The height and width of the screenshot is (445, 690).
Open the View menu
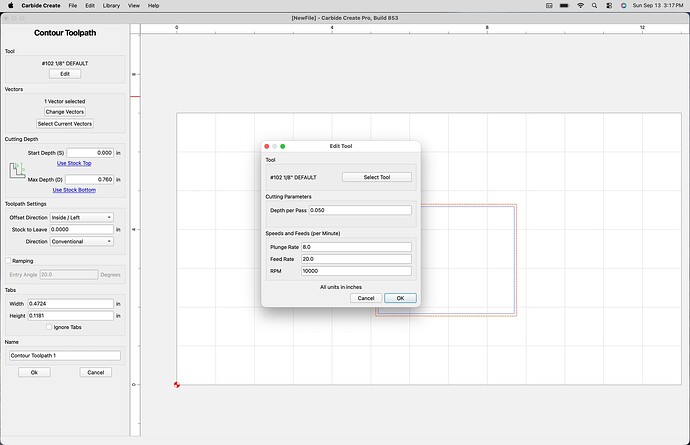(x=134, y=6)
